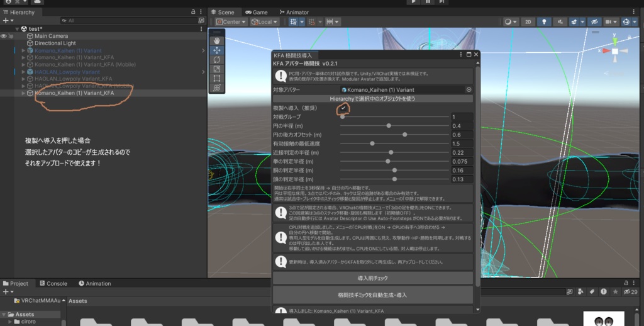Click the Hierarchy search field
The height and width of the screenshot is (326, 644).
pyautogui.click(x=128, y=21)
